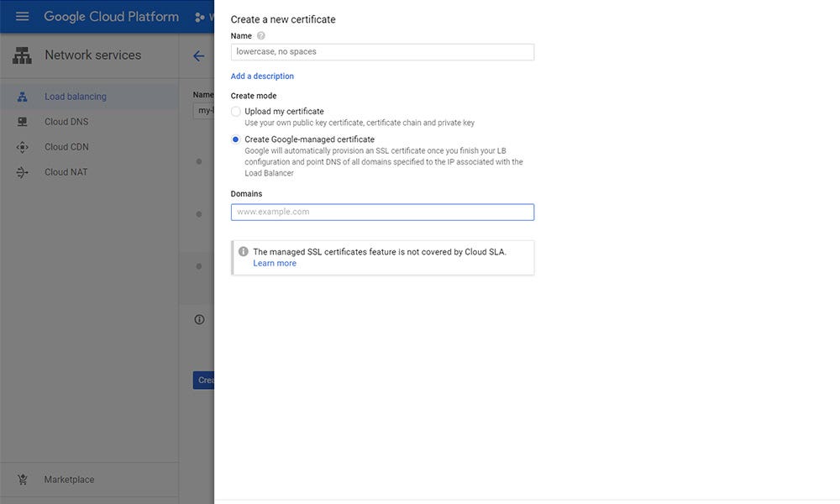Viewport: 840px width, 504px height.
Task: Click the info icon in SLA notice
Action: coord(244,251)
